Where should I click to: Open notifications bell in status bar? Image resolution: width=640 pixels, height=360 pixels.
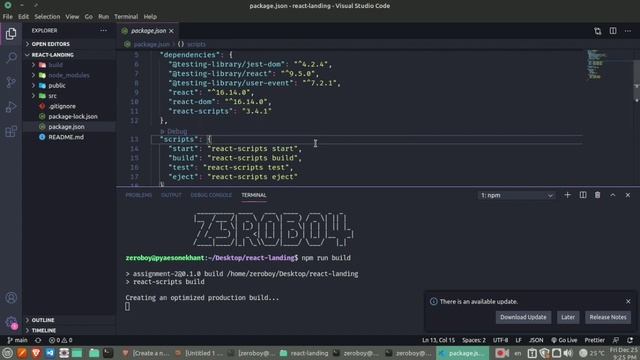pos(630,340)
